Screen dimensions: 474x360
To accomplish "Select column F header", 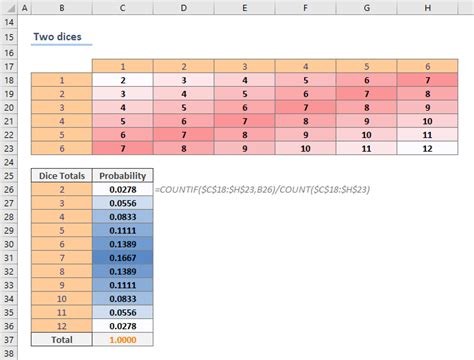I will [306, 7].
